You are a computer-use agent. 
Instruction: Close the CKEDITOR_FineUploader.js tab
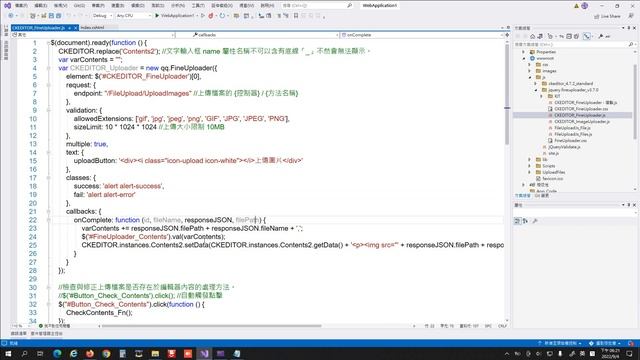coord(76,28)
